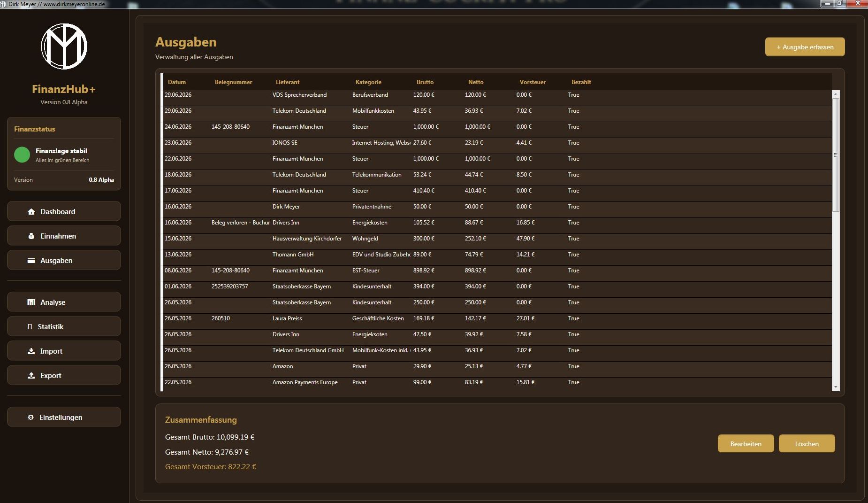Click the Analyse chart icon
868x503 pixels.
[x=31, y=302]
